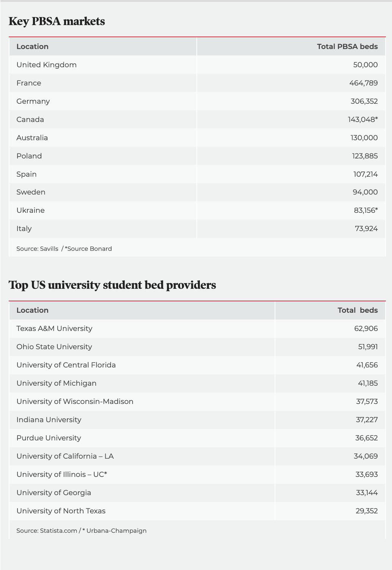Select the Purdue University row label
Viewport: 392px width, 570px height.
pyautogui.click(x=49, y=438)
